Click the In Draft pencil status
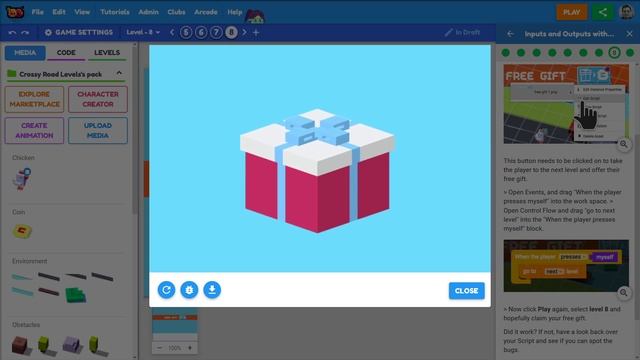This screenshot has width=640, height=360. tap(462, 32)
